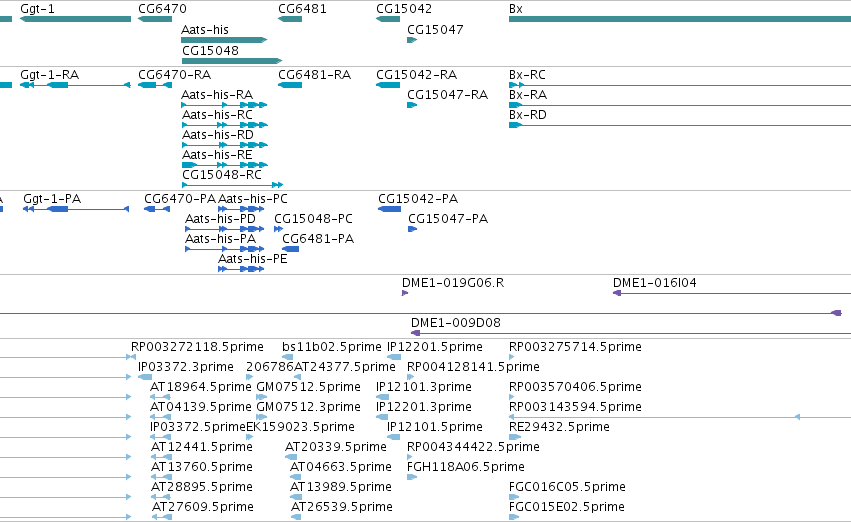Open the RE29432.5prime EST label
Screen dimensions: 851x522
[560, 427]
